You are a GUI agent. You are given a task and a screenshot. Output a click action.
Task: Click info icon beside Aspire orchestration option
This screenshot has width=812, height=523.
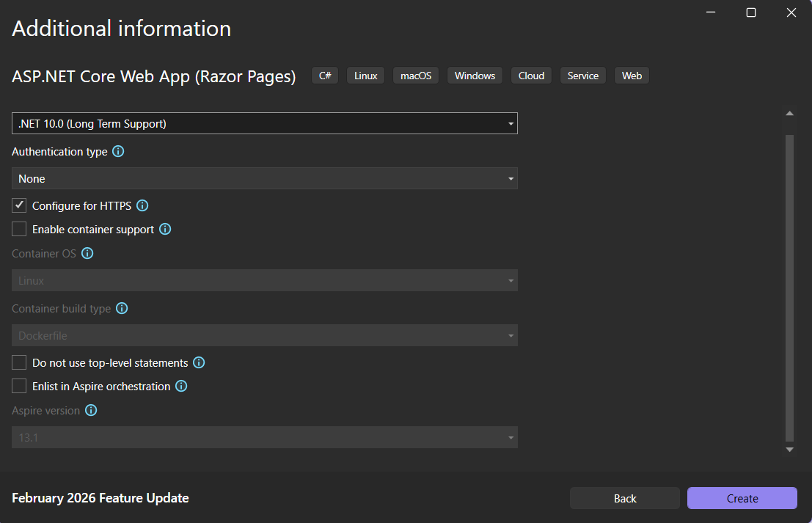pyautogui.click(x=181, y=387)
